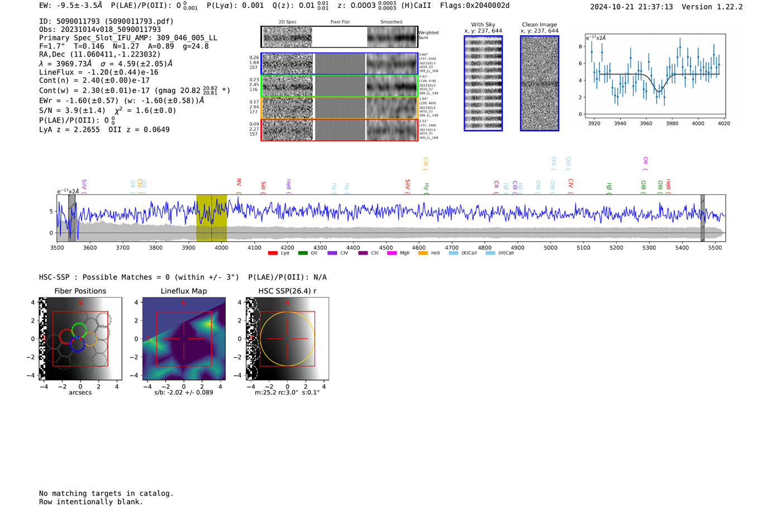
Task: Click the green-bordered fiber spectrum row
Action: click(339, 86)
